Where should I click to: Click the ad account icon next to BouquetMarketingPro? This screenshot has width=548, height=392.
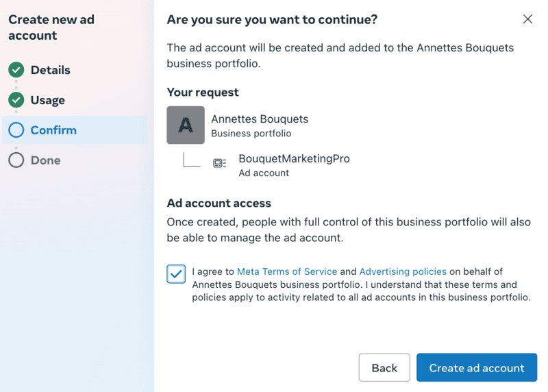(x=219, y=163)
